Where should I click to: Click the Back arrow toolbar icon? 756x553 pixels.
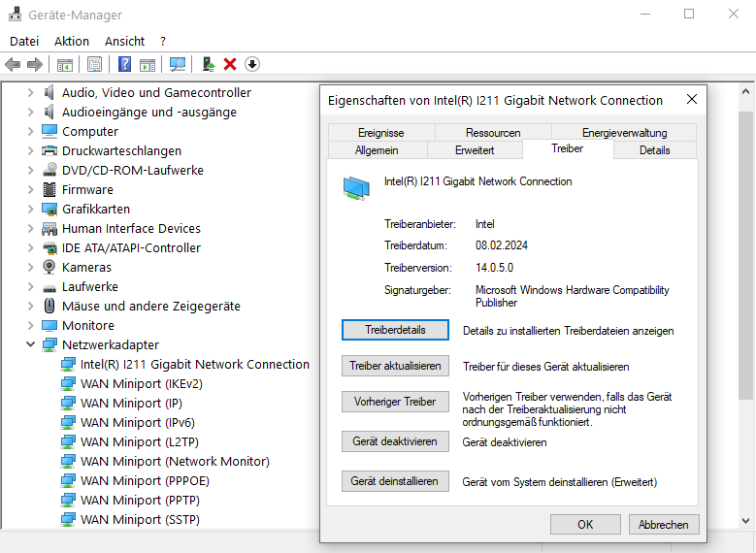13,64
